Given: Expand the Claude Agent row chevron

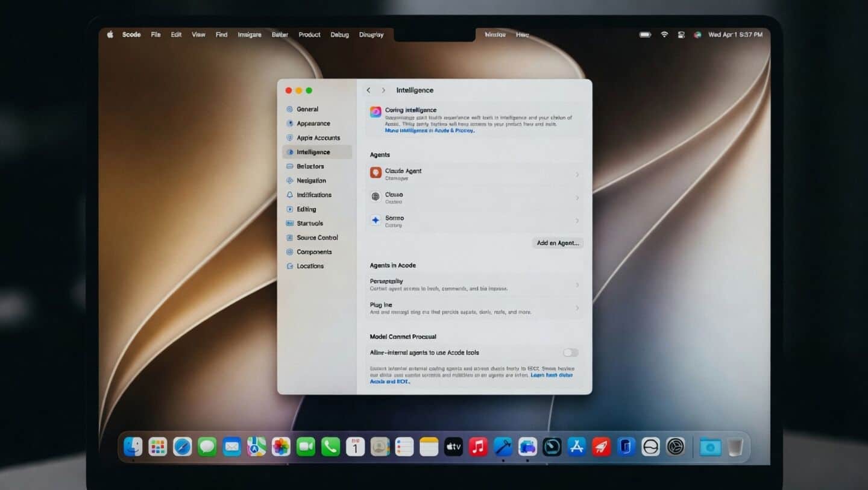Looking at the screenshot, I should [x=577, y=175].
